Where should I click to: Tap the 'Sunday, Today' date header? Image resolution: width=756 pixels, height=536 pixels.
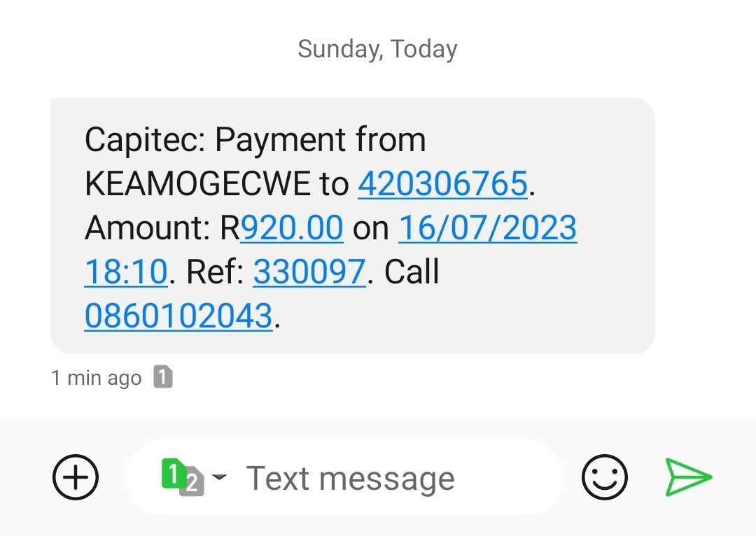(377, 49)
